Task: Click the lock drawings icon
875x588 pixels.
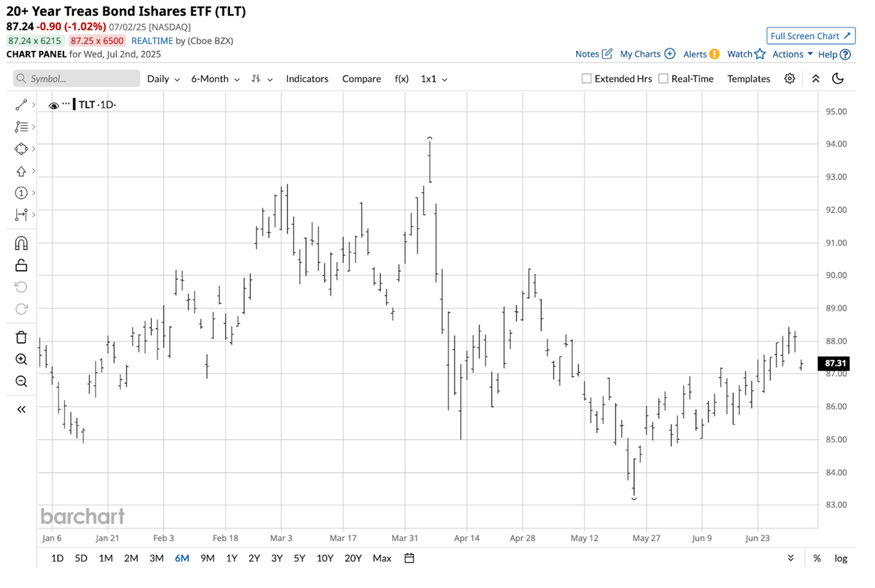Action: (21, 265)
